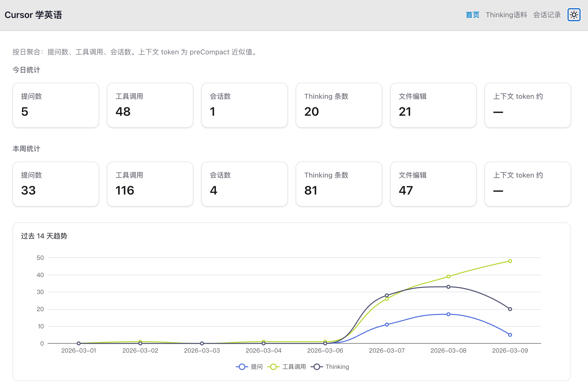Click the 工具调用 data point on 2026-03-08
This screenshot has width=588, height=390.
point(448,276)
